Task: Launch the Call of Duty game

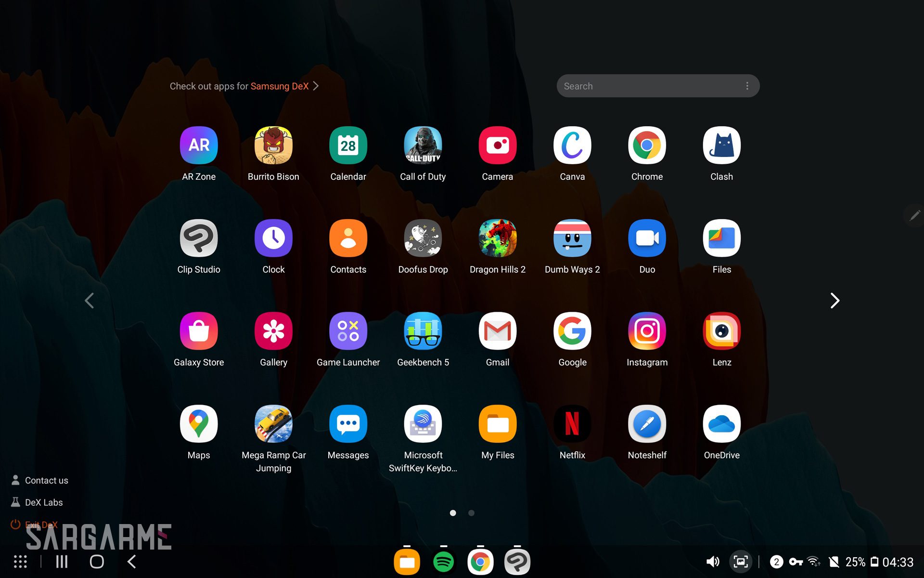Action: point(423,145)
